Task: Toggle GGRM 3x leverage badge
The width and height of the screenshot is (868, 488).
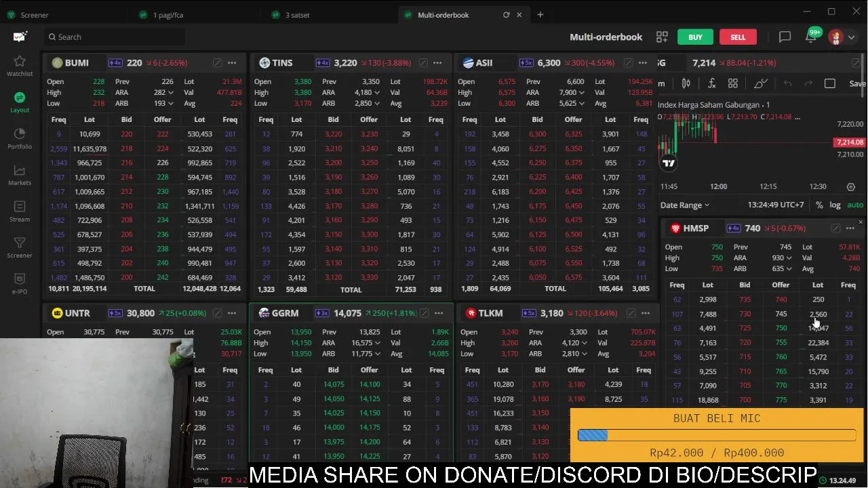Action: coord(322,313)
